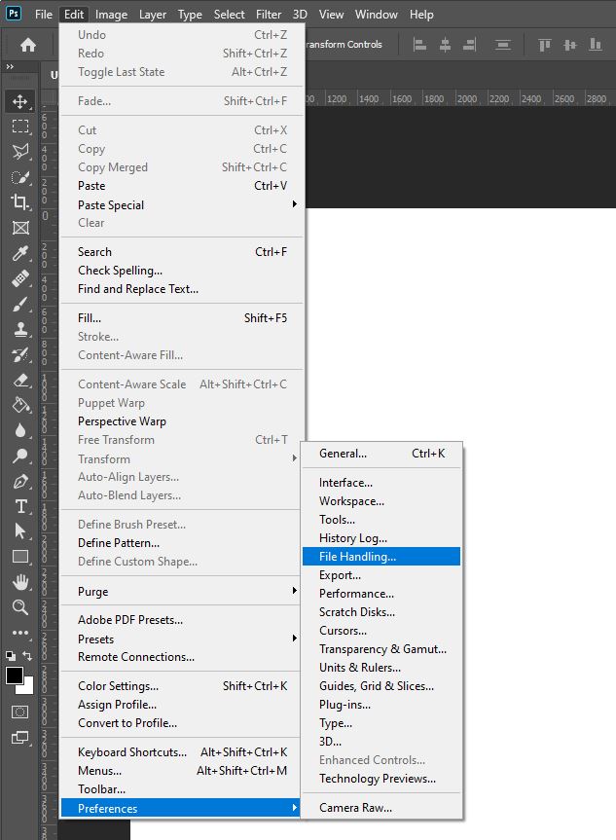Choose General... preferences
The height and width of the screenshot is (840, 616).
point(381,454)
